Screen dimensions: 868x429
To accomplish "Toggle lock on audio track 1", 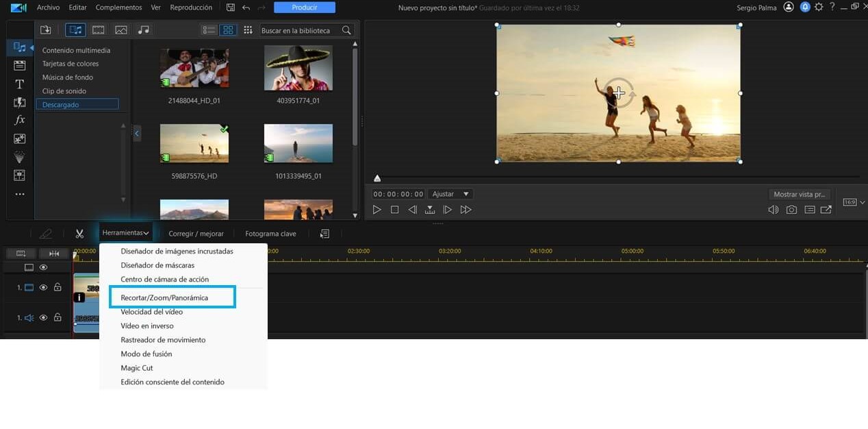I will pos(58,318).
